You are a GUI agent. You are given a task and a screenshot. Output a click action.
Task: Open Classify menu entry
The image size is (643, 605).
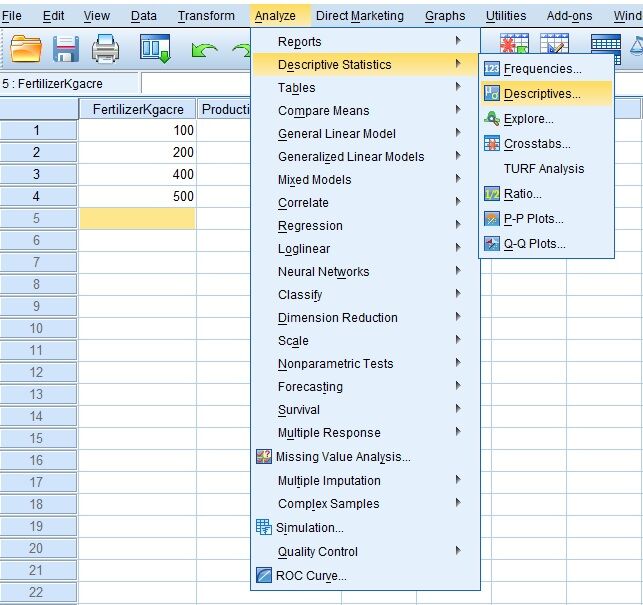pos(365,295)
